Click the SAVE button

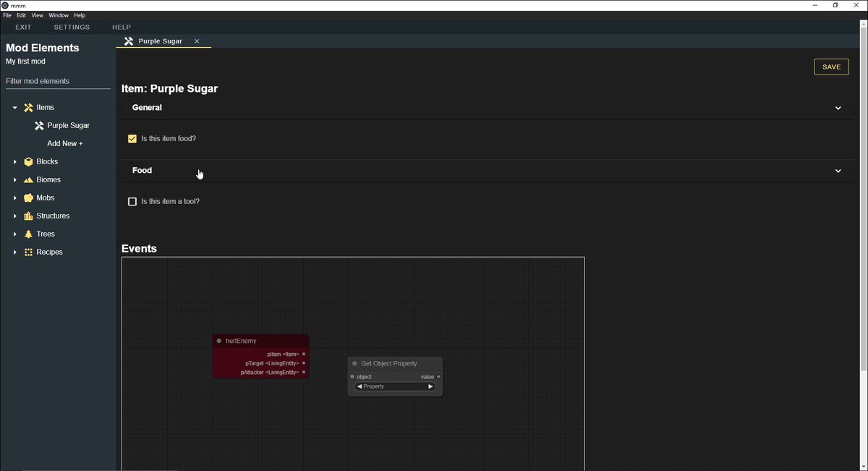(832, 67)
